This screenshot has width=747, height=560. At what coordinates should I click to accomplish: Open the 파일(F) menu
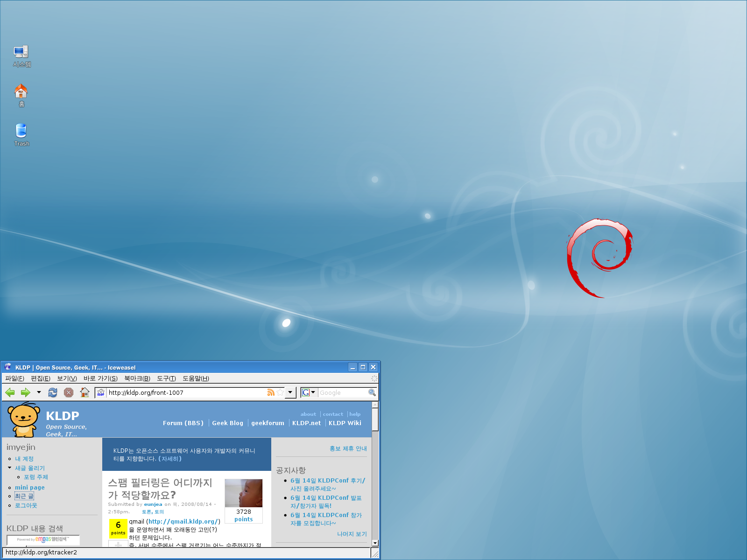[x=14, y=378]
